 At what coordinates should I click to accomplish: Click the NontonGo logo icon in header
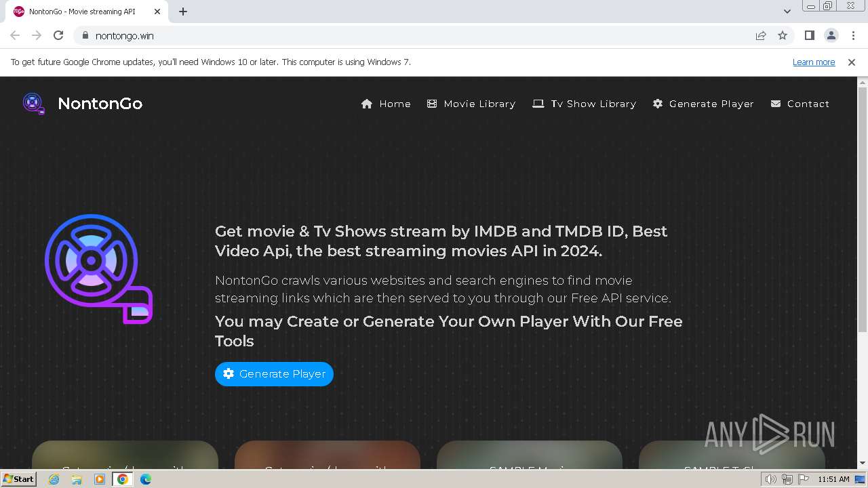[x=33, y=103]
